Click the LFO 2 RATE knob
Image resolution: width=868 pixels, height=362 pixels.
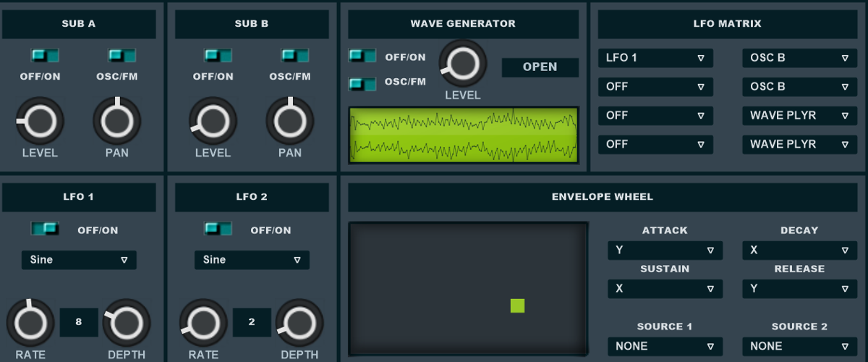click(x=203, y=322)
